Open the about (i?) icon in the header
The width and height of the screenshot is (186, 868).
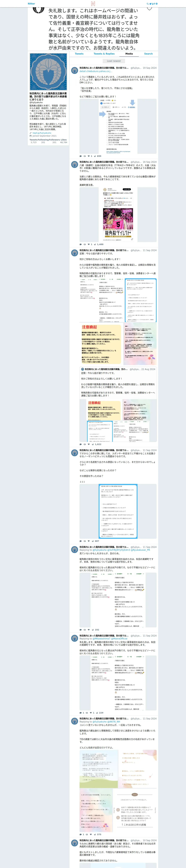[x=154, y=4]
